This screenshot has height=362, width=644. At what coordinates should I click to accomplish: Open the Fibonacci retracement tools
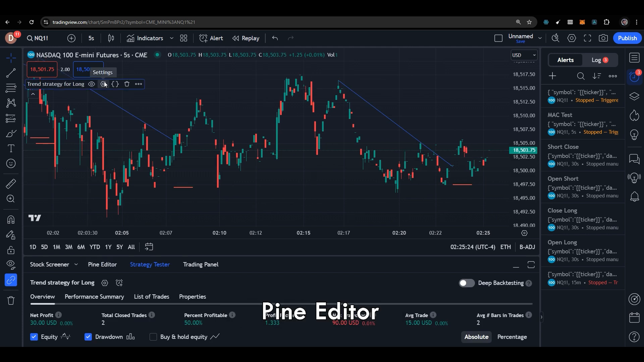(x=11, y=88)
